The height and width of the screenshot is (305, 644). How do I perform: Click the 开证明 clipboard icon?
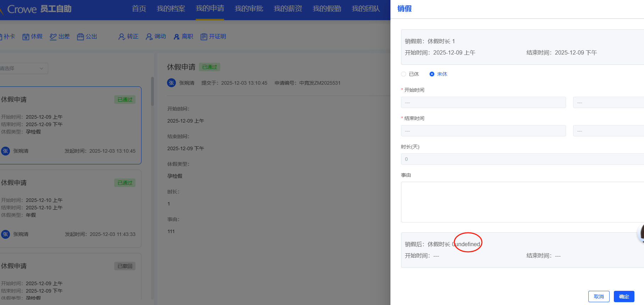[204, 36]
